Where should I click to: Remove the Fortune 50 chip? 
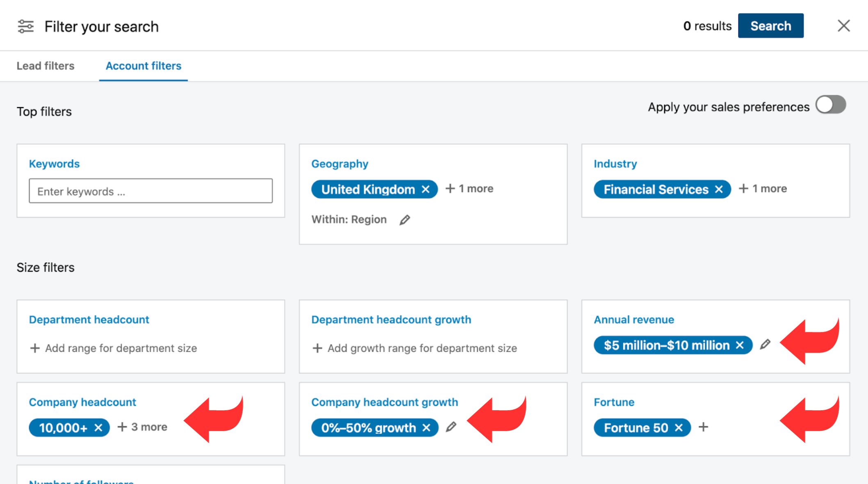[x=679, y=428]
